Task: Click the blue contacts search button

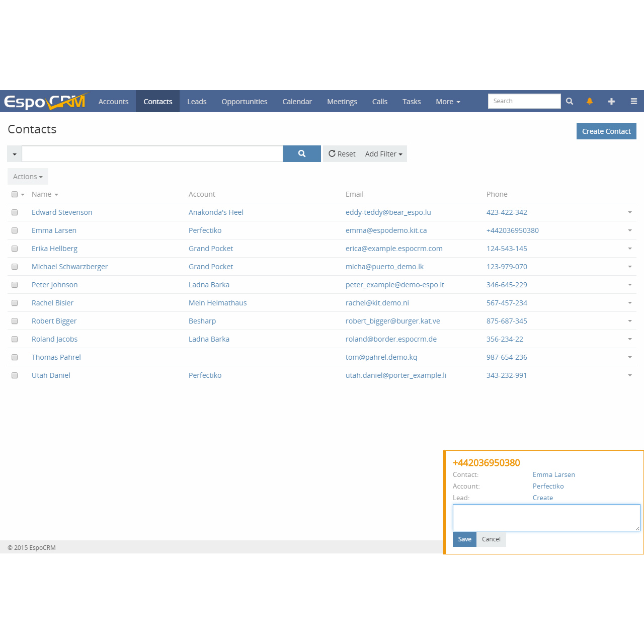Action: click(x=302, y=154)
